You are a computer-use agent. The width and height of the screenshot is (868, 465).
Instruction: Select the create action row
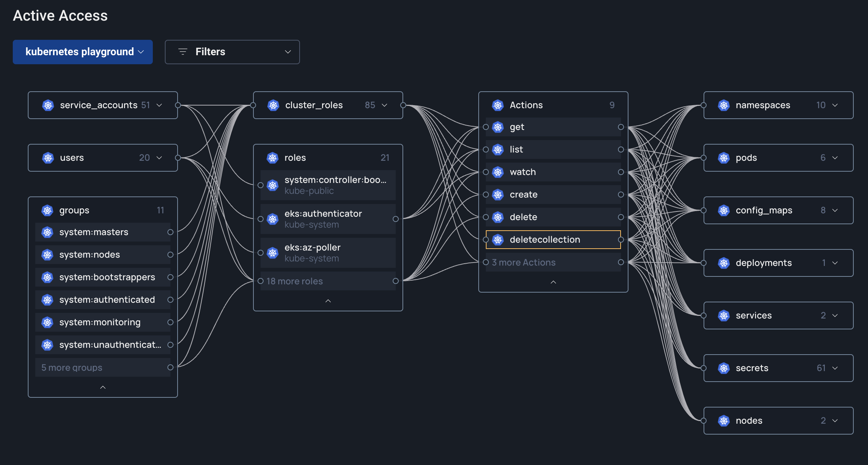[x=553, y=195]
